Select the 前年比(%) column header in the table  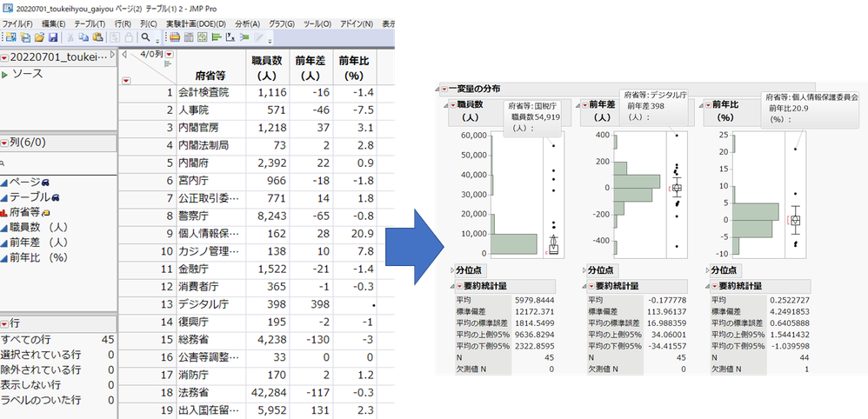click(354, 69)
